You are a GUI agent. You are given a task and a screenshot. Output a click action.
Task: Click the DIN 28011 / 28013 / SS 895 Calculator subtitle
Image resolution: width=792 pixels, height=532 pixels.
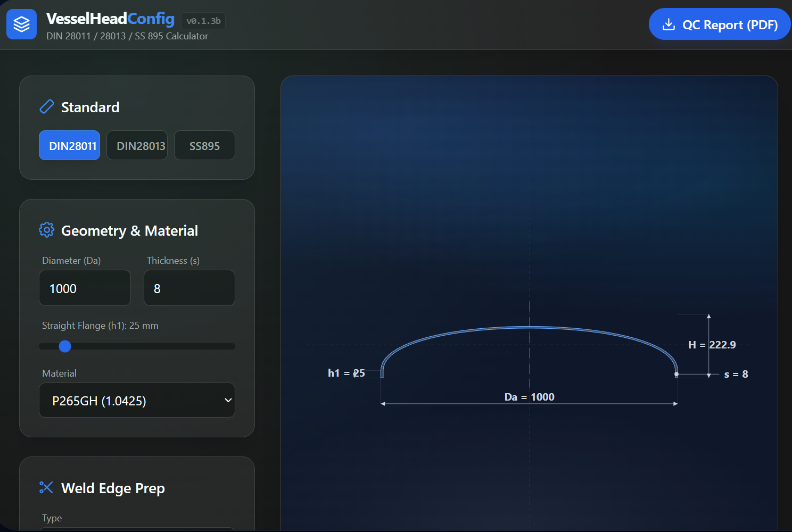click(x=127, y=36)
